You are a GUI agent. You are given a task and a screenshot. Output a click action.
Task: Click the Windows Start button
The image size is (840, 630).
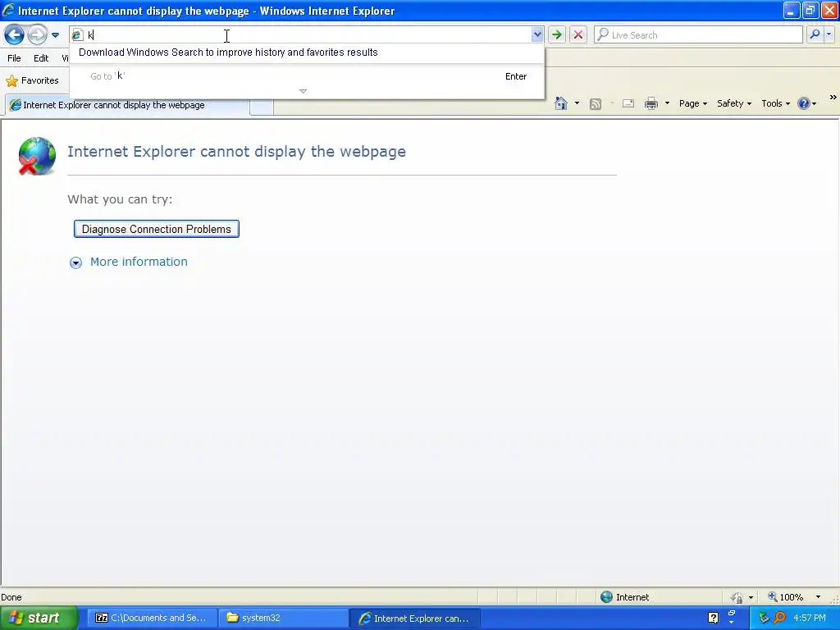(39, 618)
